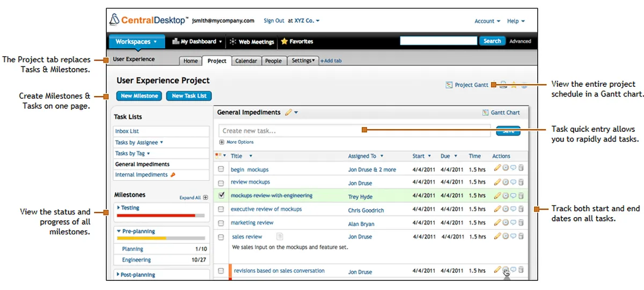Open the note icon beside sales review
This screenshot has height=290, width=644.
(279, 236)
